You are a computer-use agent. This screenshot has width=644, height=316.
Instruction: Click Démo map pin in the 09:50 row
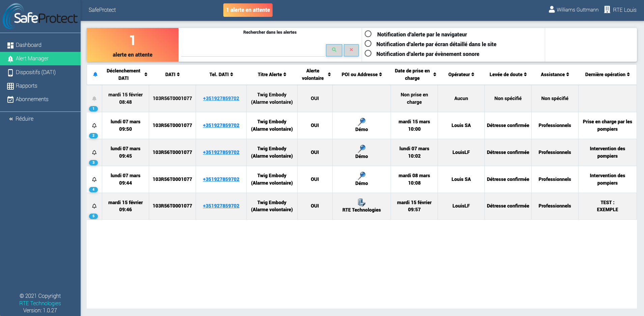tap(362, 121)
